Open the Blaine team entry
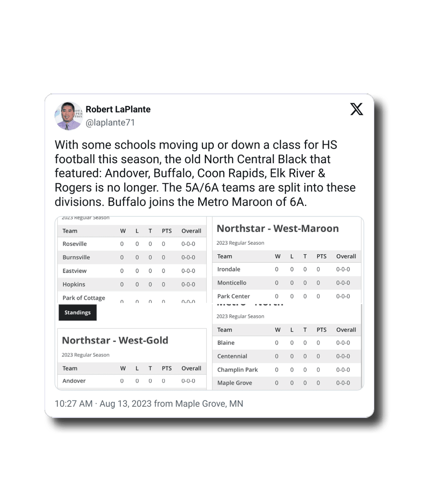Screen dimensions: 426x504 pyautogui.click(x=226, y=343)
